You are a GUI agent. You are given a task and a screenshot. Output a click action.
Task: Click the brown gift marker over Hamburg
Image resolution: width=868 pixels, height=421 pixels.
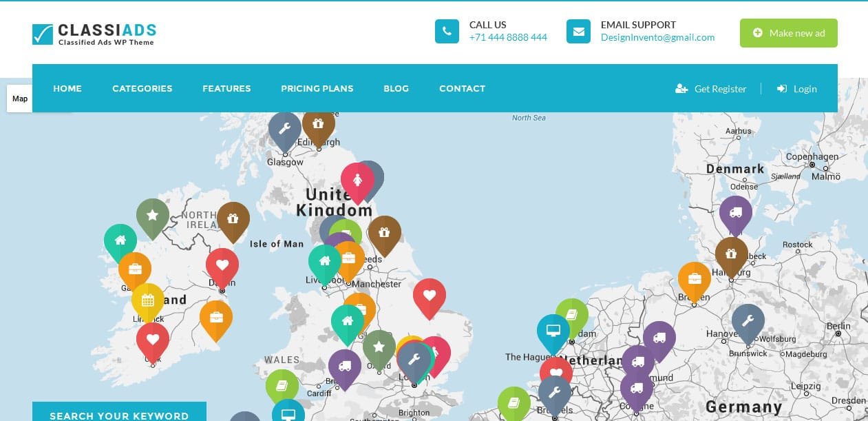click(x=731, y=256)
